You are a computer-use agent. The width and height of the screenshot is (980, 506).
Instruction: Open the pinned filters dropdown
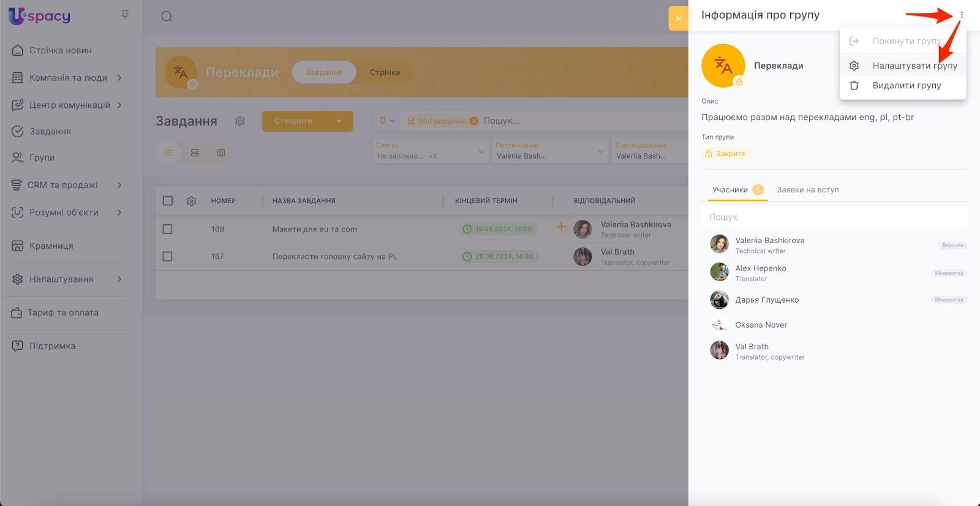[x=387, y=121]
